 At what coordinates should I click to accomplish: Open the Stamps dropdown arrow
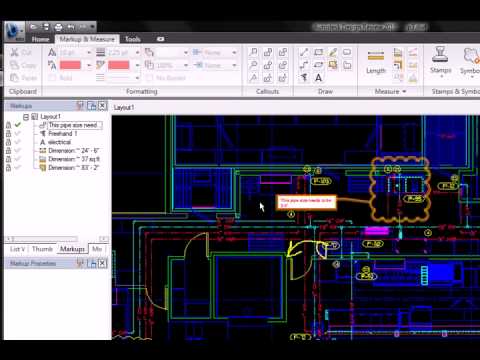(441, 77)
